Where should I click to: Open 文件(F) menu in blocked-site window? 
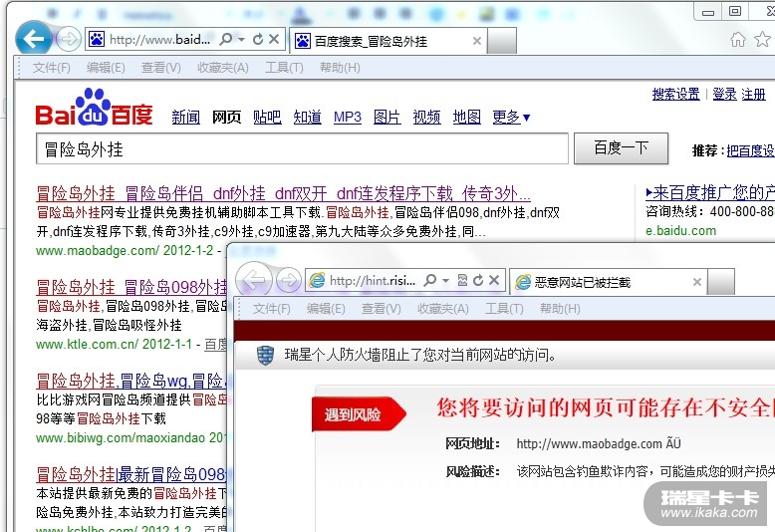[271, 309]
